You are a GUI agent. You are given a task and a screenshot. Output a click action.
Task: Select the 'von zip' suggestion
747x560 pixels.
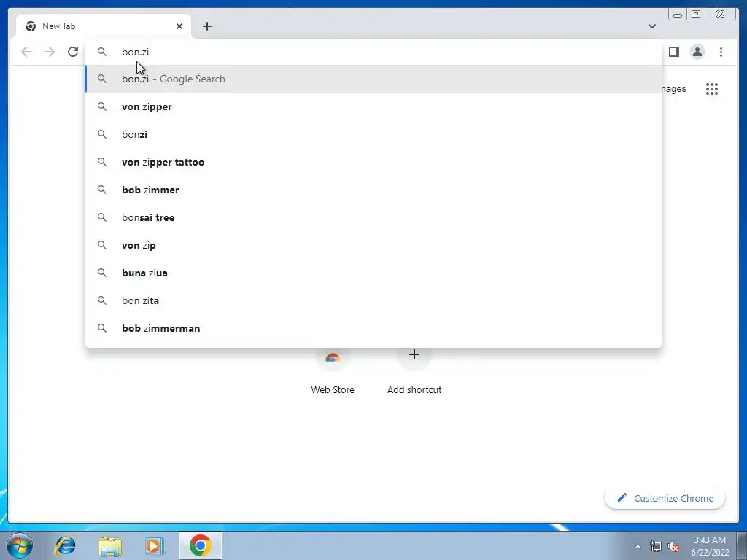pos(373,245)
